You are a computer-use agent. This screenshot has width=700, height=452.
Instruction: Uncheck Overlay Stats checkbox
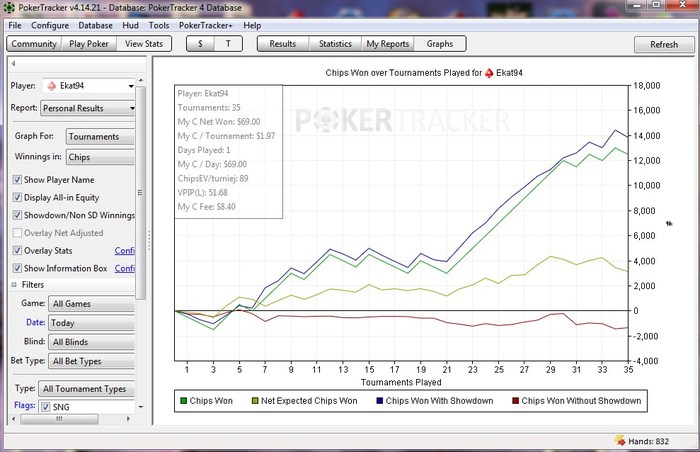tap(17, 250)
